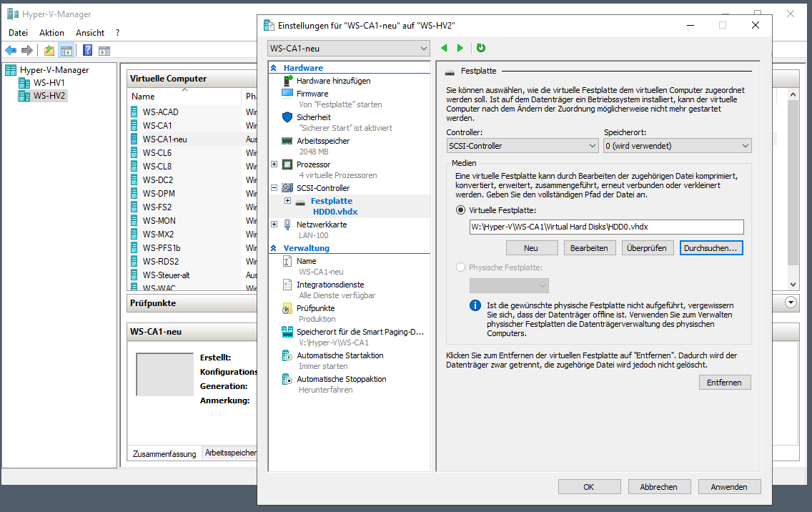The width and height of the screenshot is (812, 512).
Task: Refresh settings with the green reload icon
Action: 481,48
